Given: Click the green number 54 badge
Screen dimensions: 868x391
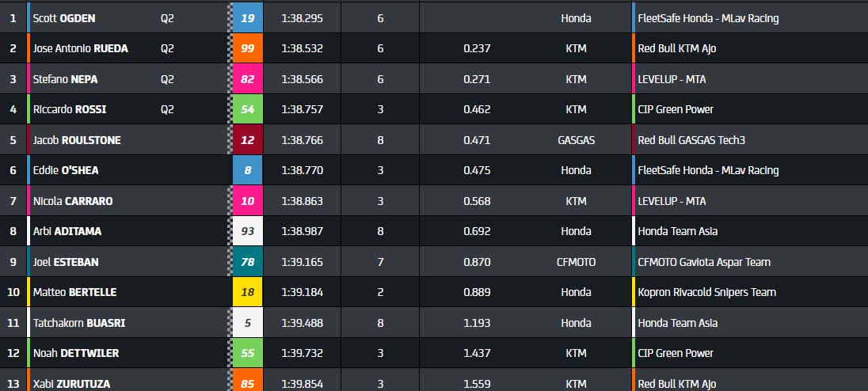Looking at the screenshot, I should pos(247,109).
